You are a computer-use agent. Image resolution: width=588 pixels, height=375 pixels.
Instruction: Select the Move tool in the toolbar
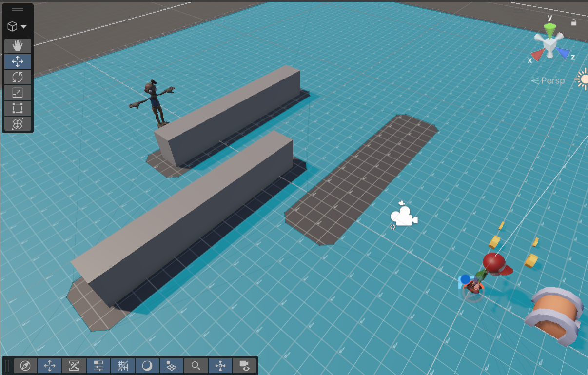pyautogui.click(x=18, y=61)
